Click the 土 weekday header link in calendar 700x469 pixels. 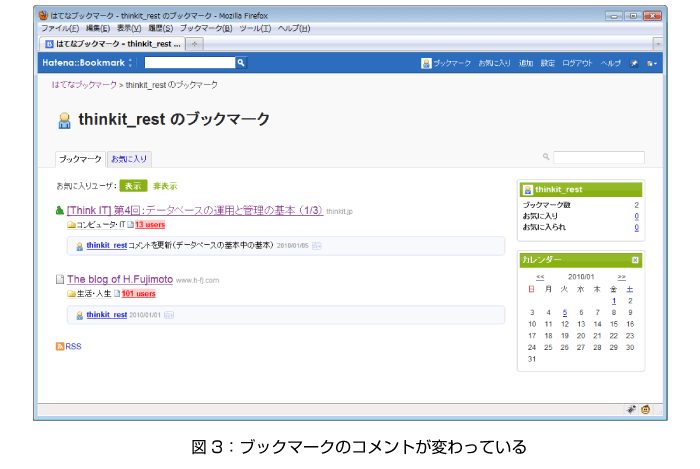click(629, 289)
